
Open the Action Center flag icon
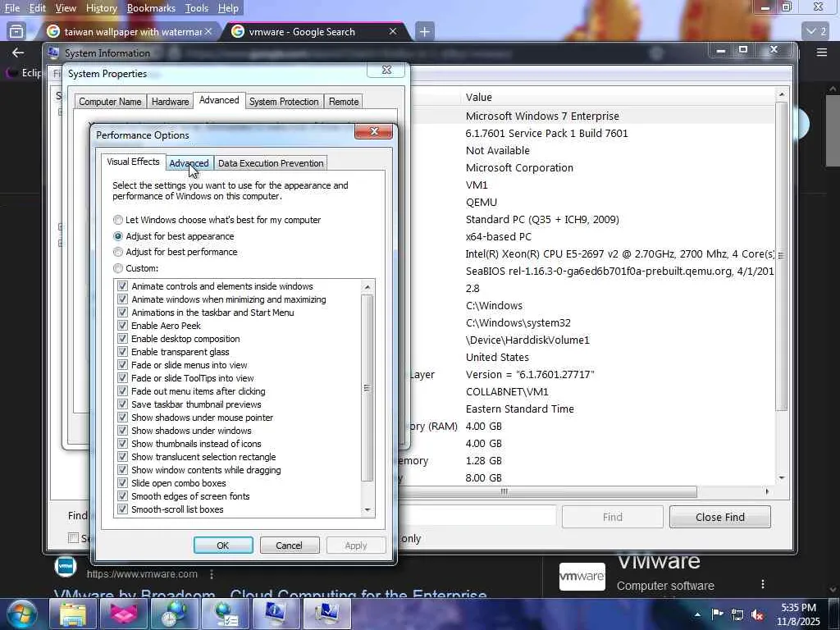[x=717, y=614]
